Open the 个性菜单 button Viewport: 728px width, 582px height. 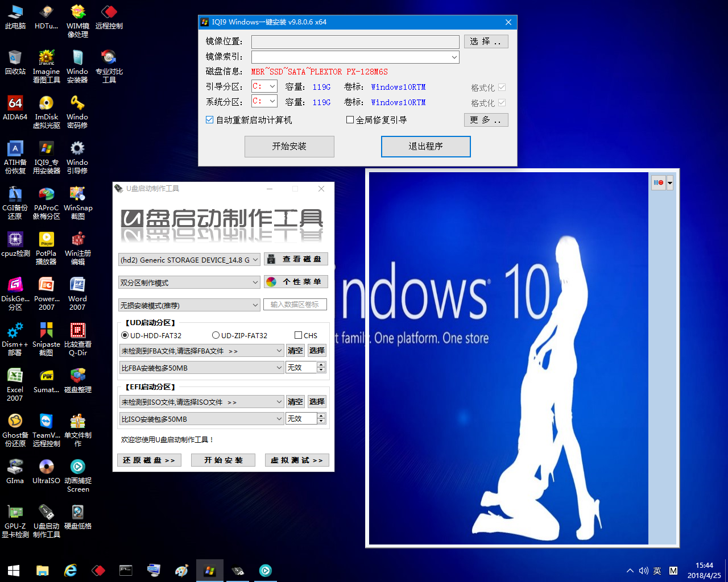[x=296, y=282]
